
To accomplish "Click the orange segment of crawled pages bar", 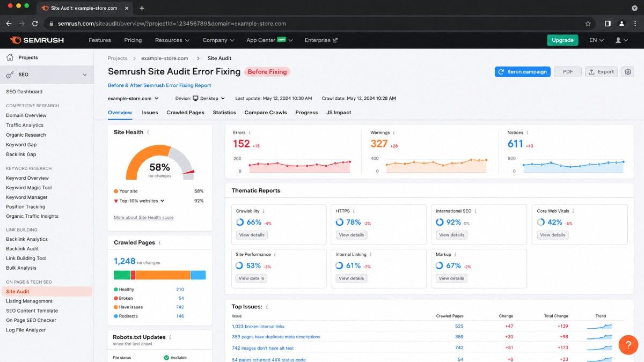I will point(163,275).
